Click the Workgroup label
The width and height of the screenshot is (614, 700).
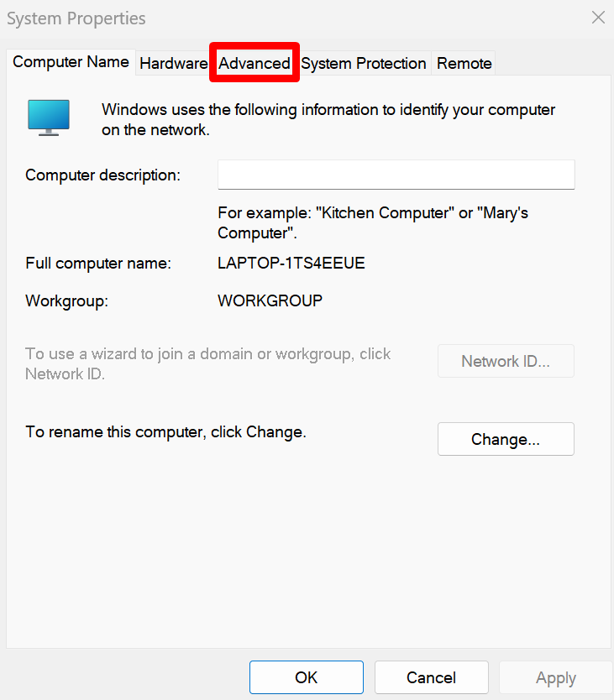click(67, 300)
